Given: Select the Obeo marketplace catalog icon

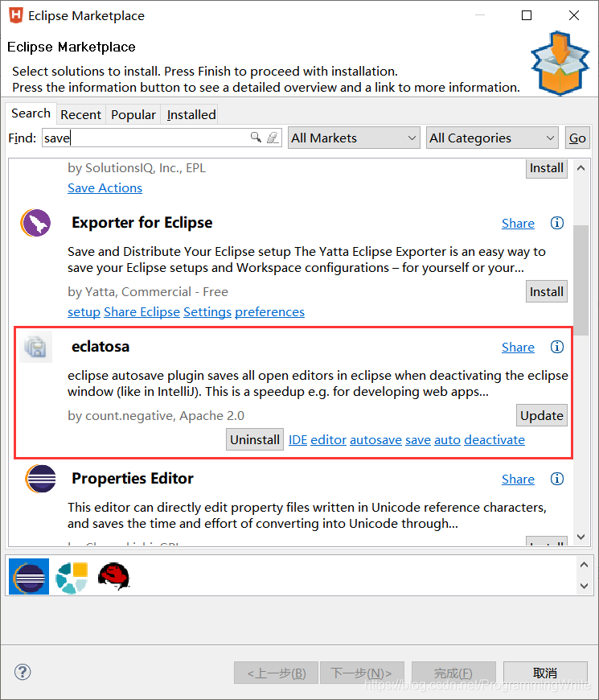Looking at the screenshot, I should click(72, 578).
